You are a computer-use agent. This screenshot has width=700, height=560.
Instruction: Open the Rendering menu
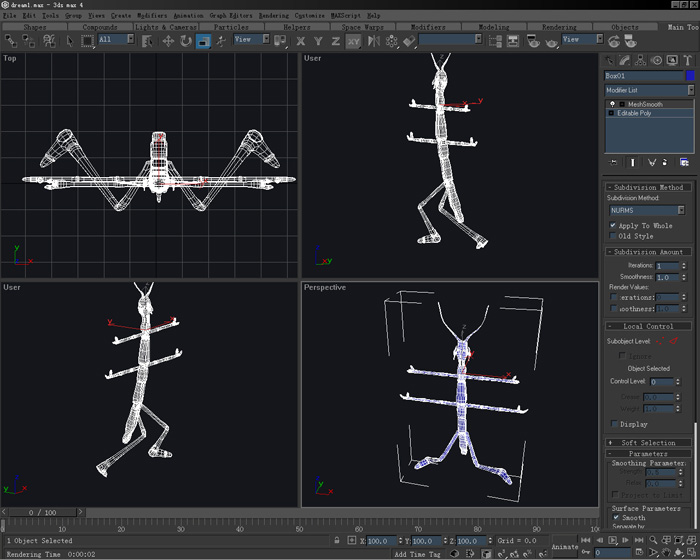click(274, 16)
